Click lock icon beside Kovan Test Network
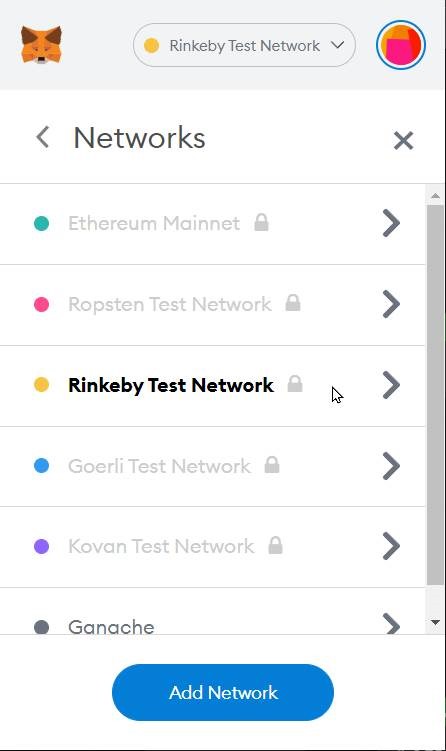The height and width of the screenshot is (751, 446). tap(275, 545)
